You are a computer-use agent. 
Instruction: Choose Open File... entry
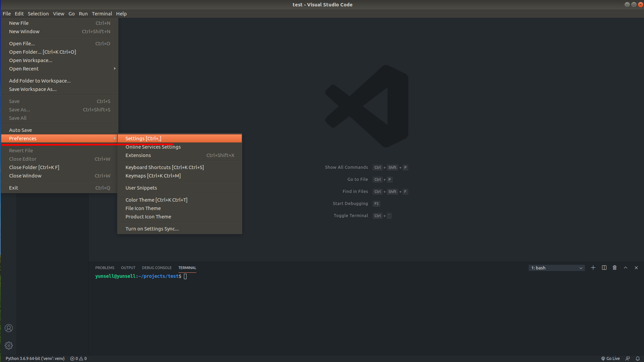59,44
